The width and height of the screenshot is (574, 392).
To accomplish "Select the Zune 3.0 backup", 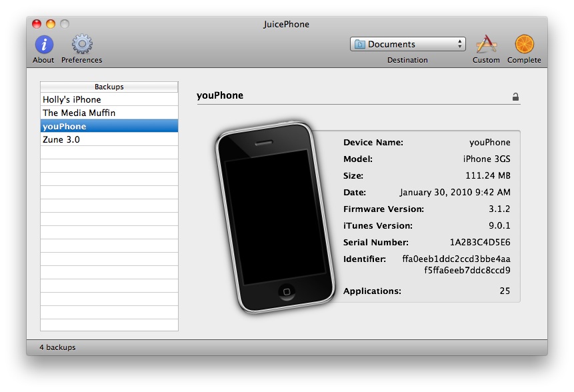I will [x=109, y=139].
